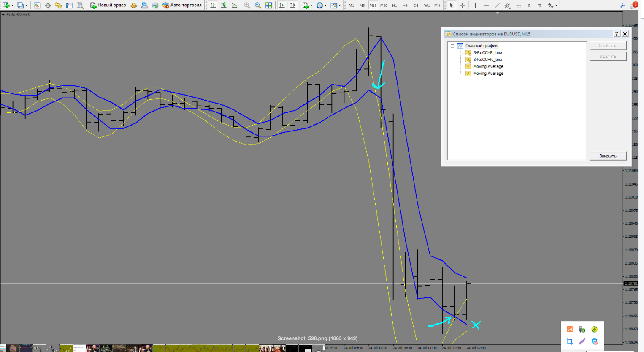Collapse the Главный график tree node
The height and width of the screenshot is (352, 644).
(452, 46)
